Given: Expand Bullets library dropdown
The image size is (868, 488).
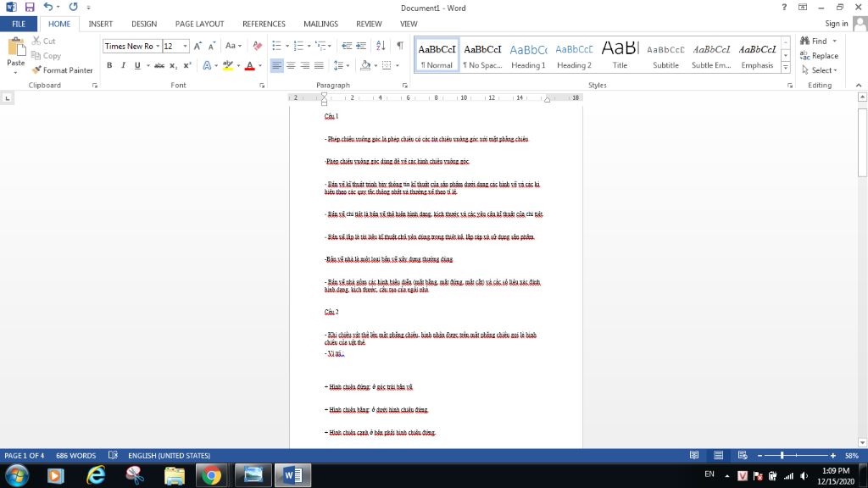Looking at the screenshot, I should 287,46.
